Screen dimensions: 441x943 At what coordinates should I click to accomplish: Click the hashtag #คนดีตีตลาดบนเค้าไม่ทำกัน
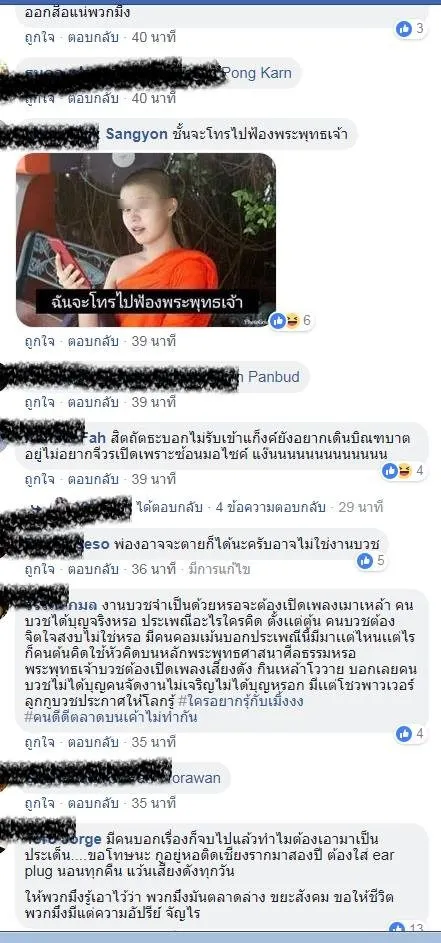pos(111,717)
